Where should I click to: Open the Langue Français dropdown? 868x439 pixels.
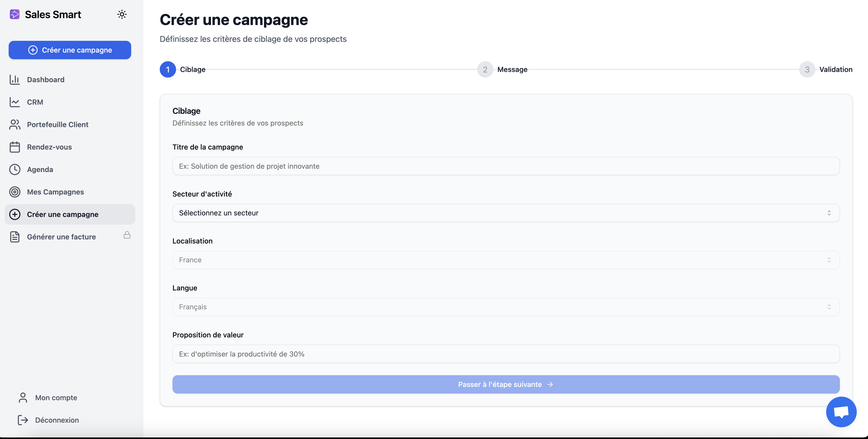(505, 307)
